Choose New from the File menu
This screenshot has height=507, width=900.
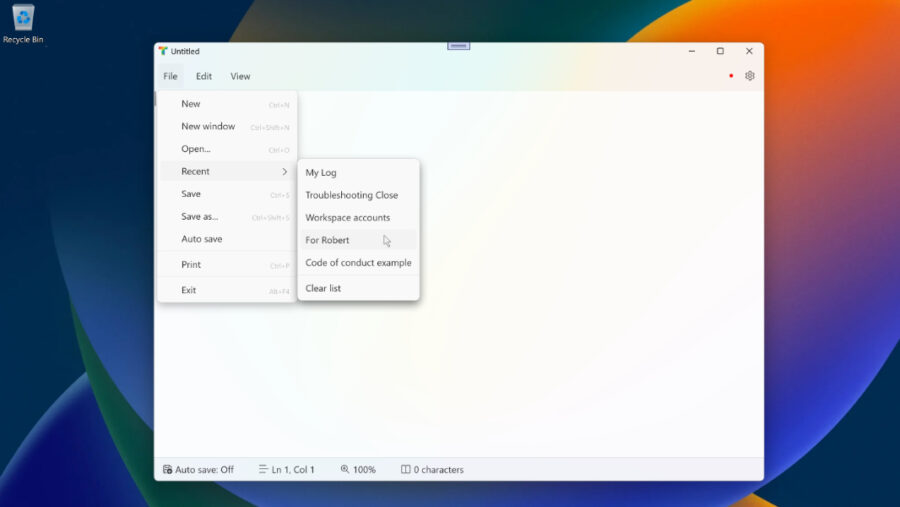tap(191, 104)
